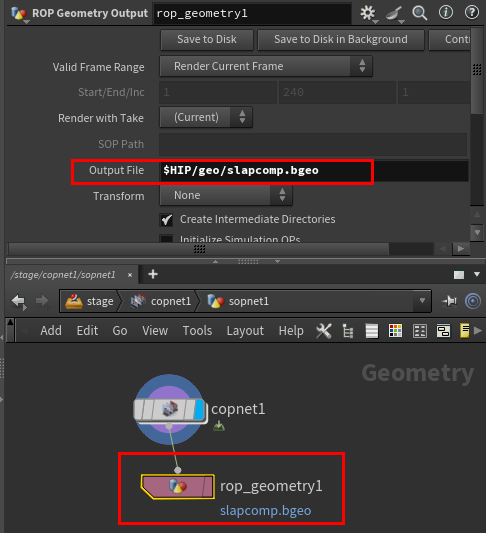Click the ROP Geometry Output node type icon
486x533 pixels.
[19, 14]
